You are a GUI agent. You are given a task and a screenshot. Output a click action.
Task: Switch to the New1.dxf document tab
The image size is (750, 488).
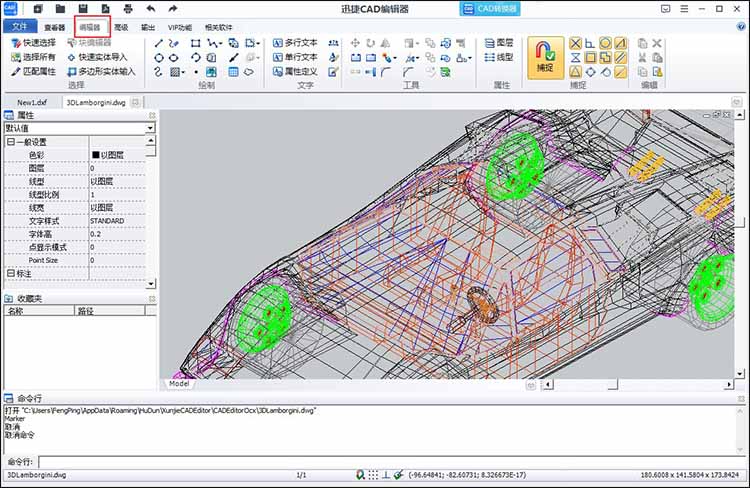[x=32, y=102]
